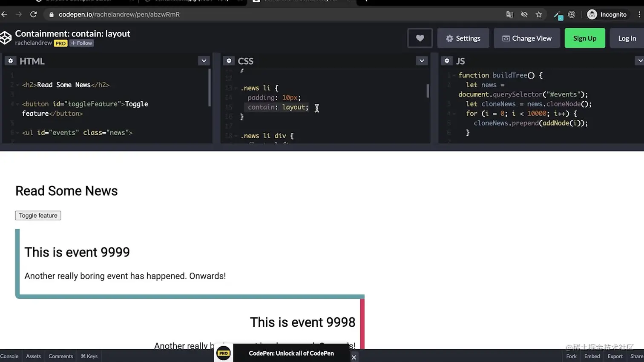
Task: Reload the page with refresh icon
Action: pos(33,14)
